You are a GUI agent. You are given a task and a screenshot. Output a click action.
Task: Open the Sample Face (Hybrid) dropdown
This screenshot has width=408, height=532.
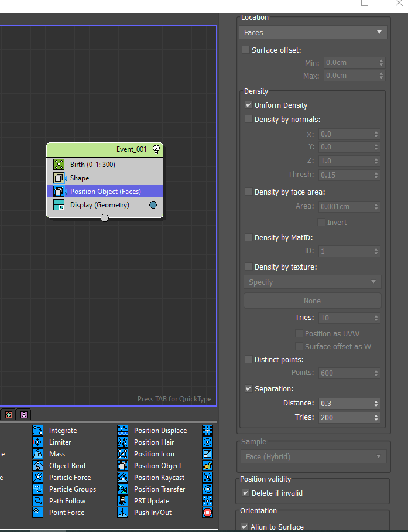(x=313, y=457)
